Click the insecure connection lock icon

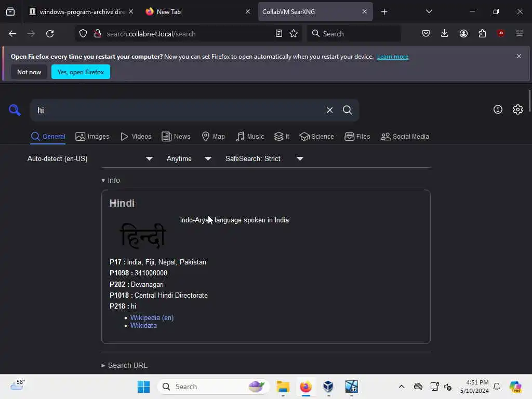(98, 34)
